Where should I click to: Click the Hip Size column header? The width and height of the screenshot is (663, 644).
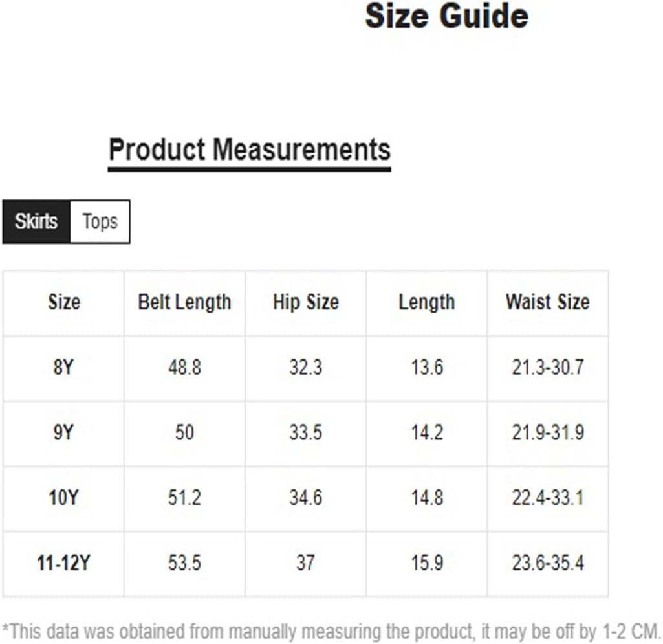click(306, 302)
